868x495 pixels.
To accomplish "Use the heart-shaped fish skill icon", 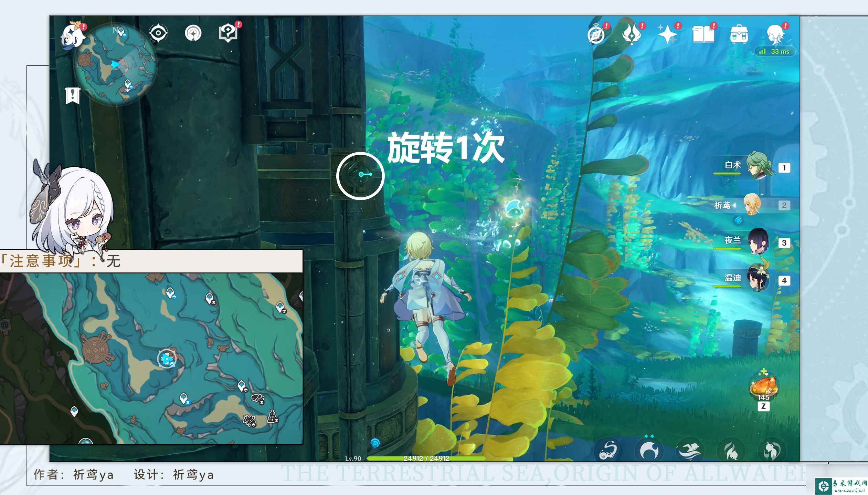I will 772,450.
